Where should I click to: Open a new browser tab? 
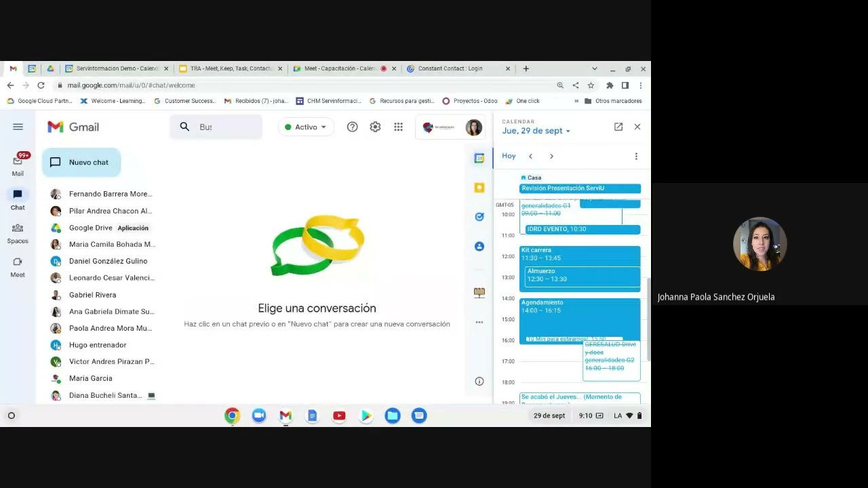pos(526,68)
